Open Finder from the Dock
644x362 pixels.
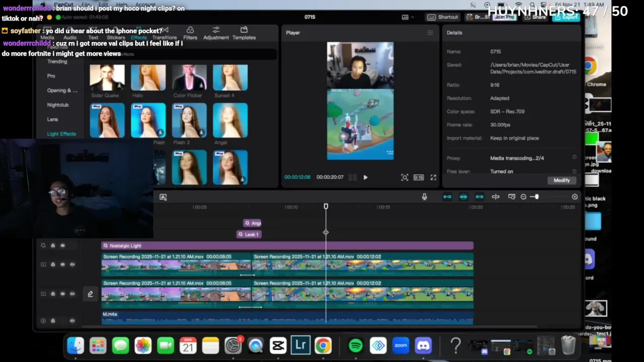pyautogui.click(x=75, y=345)
